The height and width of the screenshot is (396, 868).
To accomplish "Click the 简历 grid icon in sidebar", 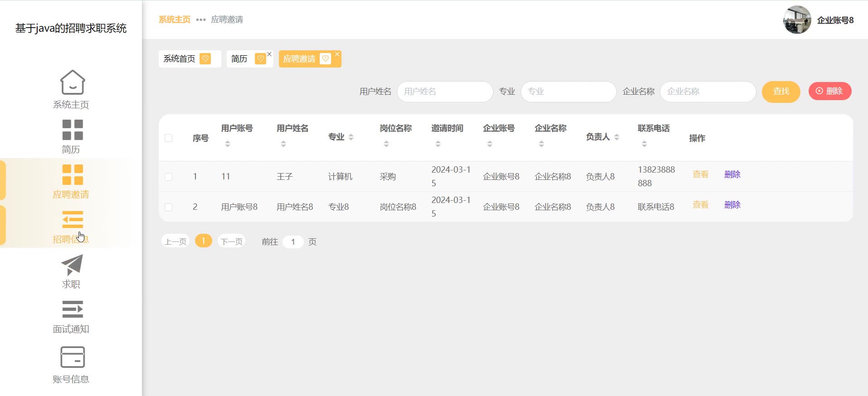I will 72,130.
